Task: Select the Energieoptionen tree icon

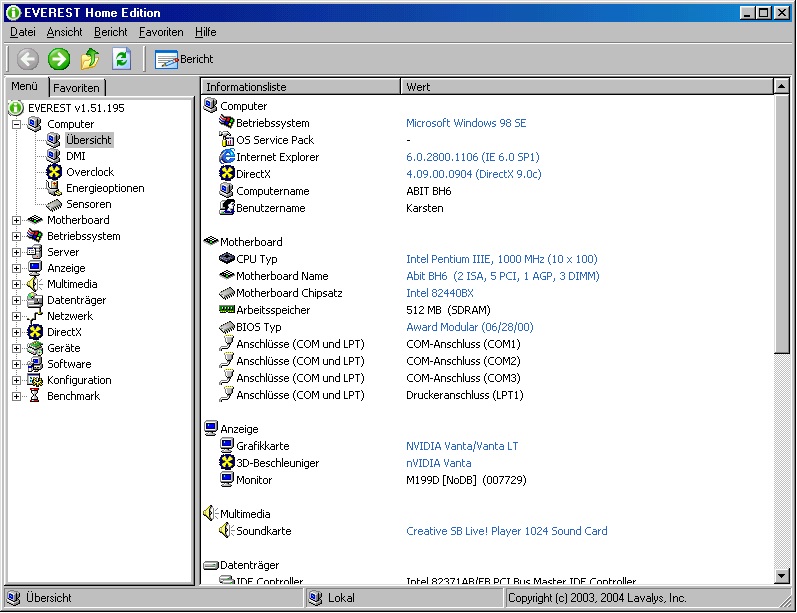Action: (53, 188)
